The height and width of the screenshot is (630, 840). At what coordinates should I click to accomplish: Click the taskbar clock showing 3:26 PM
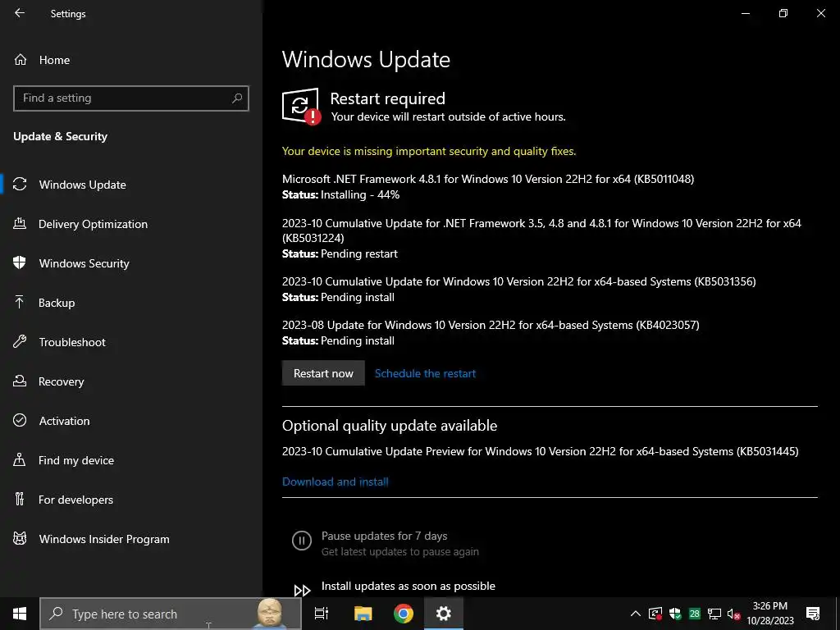coord(769,614)
